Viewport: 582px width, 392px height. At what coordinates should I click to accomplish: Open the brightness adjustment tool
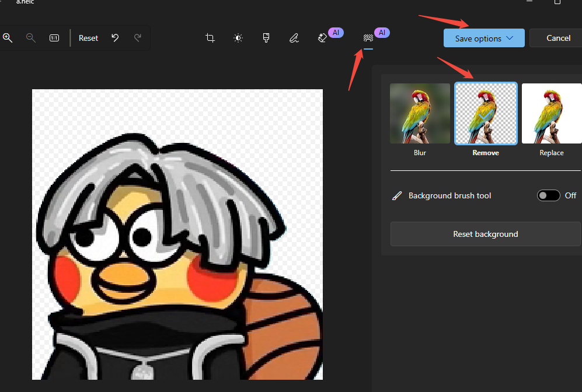tap(238, 38)
